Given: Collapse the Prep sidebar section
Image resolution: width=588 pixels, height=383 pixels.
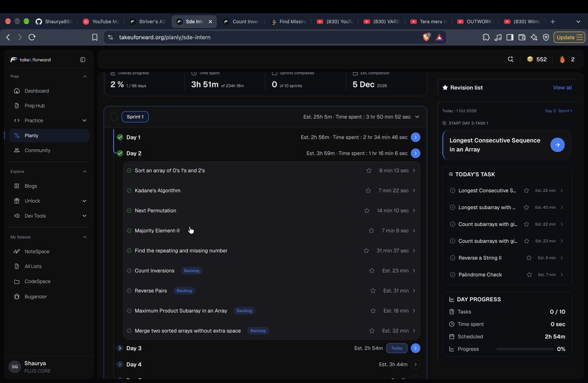Looking at the screenshot, I should pyautogui.click(x=85, y=77).
